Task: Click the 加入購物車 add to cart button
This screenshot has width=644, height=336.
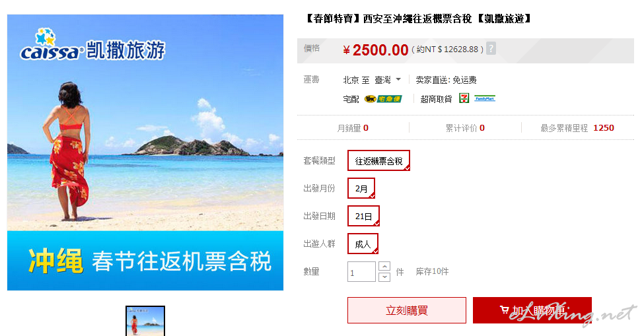Action: point(532,310)
